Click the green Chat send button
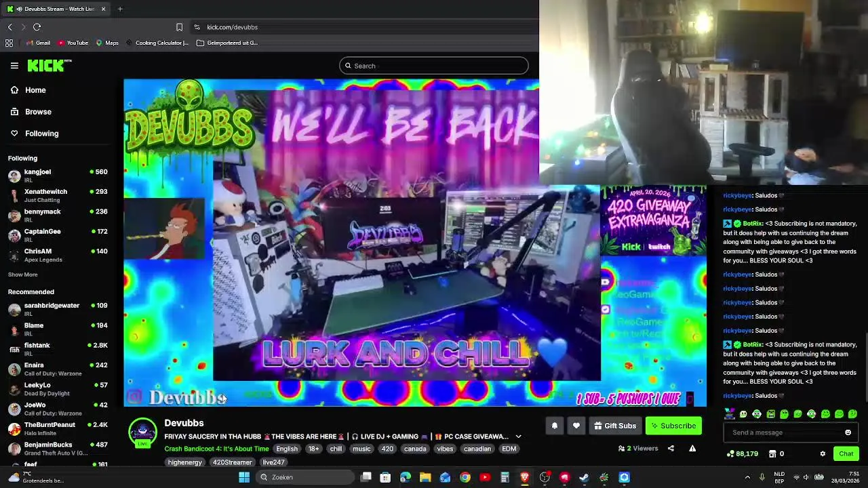Image resolution: width=868 pixels, height=488 pixels. [846, 454]
